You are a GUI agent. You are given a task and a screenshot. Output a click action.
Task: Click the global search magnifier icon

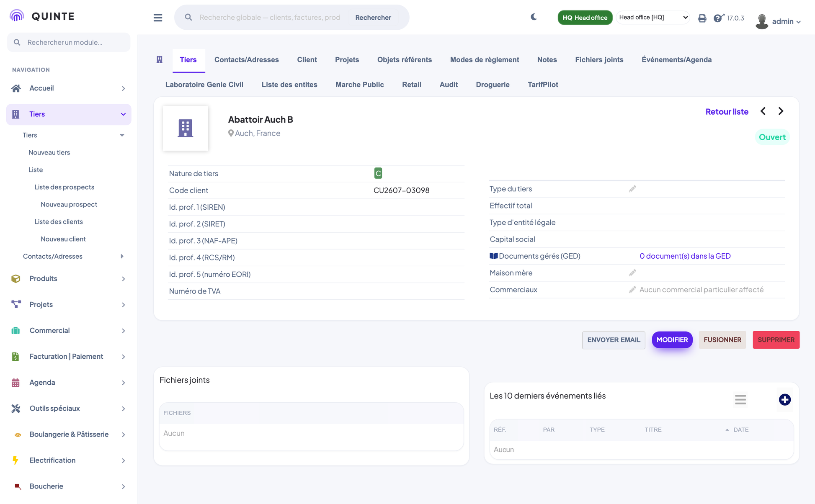click(x=188, y=17)
